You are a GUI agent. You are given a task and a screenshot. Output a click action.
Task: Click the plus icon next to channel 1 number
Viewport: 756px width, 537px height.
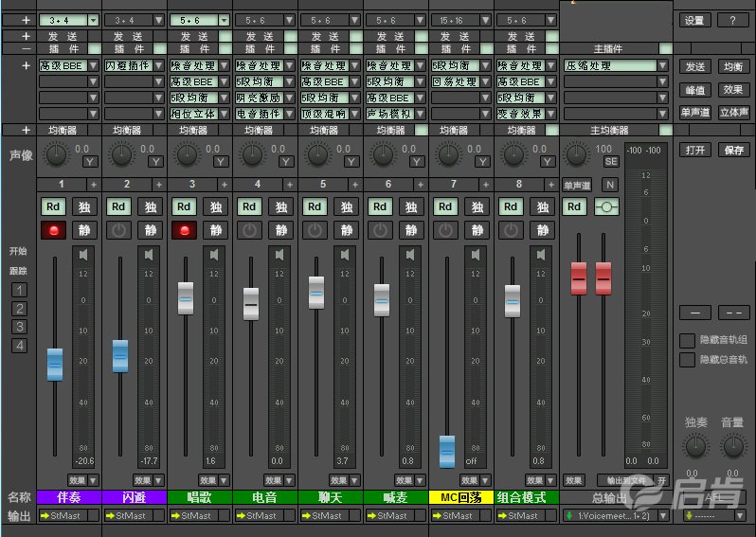tap(94, 185)
